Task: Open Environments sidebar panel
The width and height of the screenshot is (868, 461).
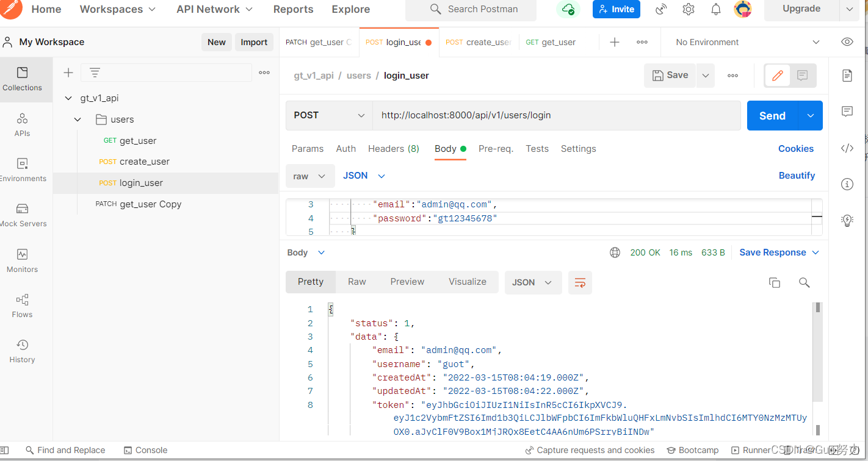Action: [22, 170]
